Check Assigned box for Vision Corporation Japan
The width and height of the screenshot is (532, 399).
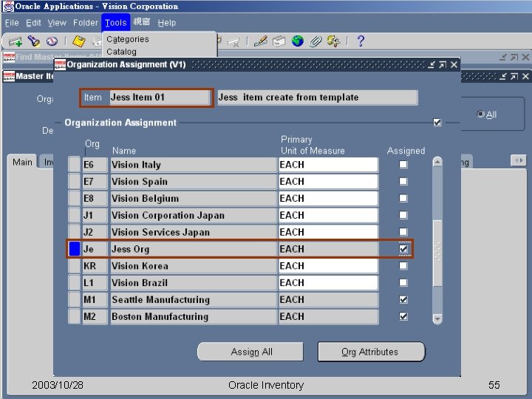(x=403, y=215)
